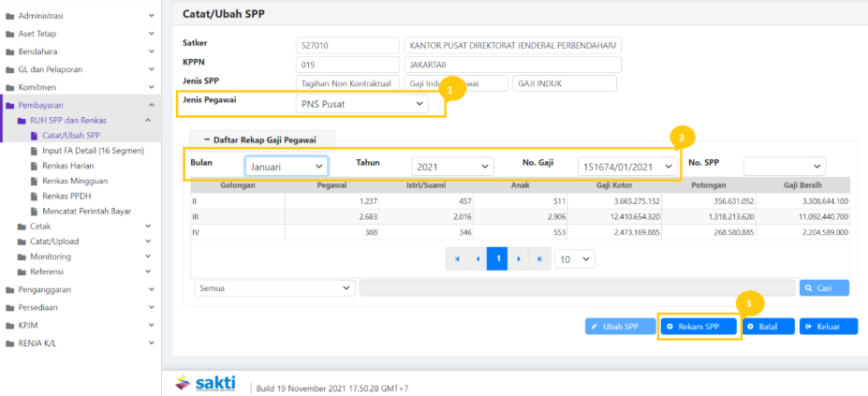Open Mencatat Perintah Bayar menu item
The width and height of the screenshot is (868, 396).
click(x=84, y=212)
